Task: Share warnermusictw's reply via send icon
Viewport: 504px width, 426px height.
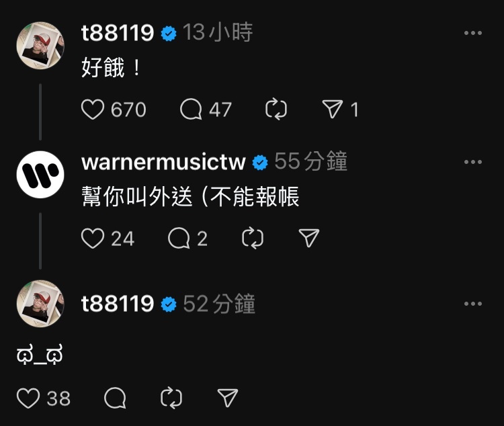Action: (309, 238)
